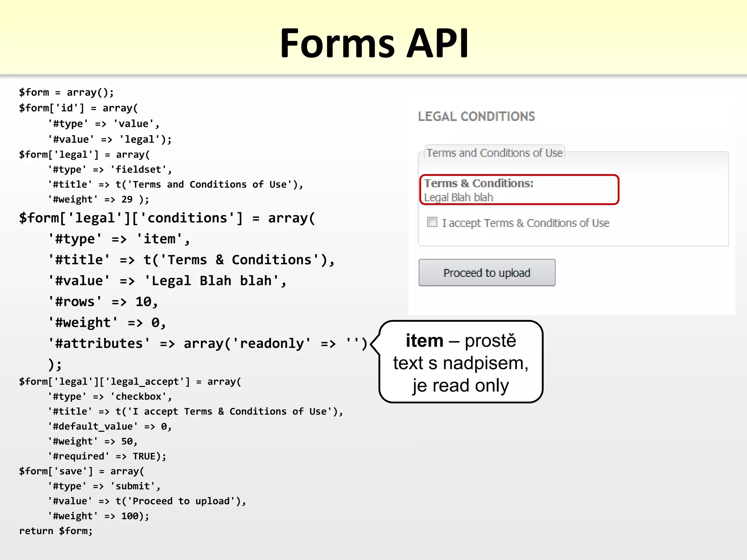The width and height of the screenshot is (747, 560).
Task: Click the '#type' => 'item' code line
Action: coord(119,239)
